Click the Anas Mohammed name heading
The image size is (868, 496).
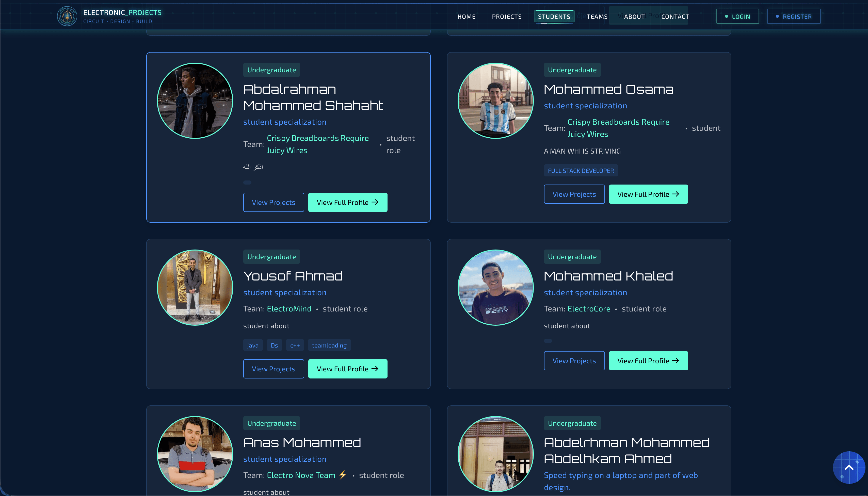click(x=302, y=442)
